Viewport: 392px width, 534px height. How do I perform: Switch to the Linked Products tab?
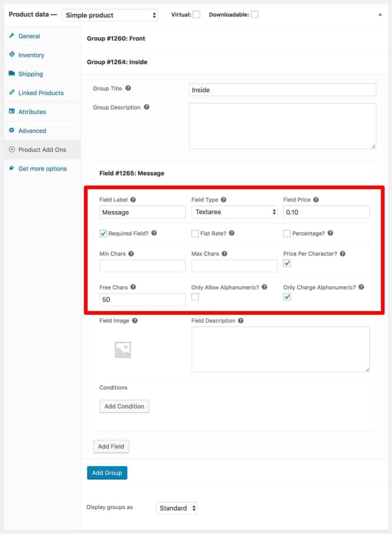point(13,93)
